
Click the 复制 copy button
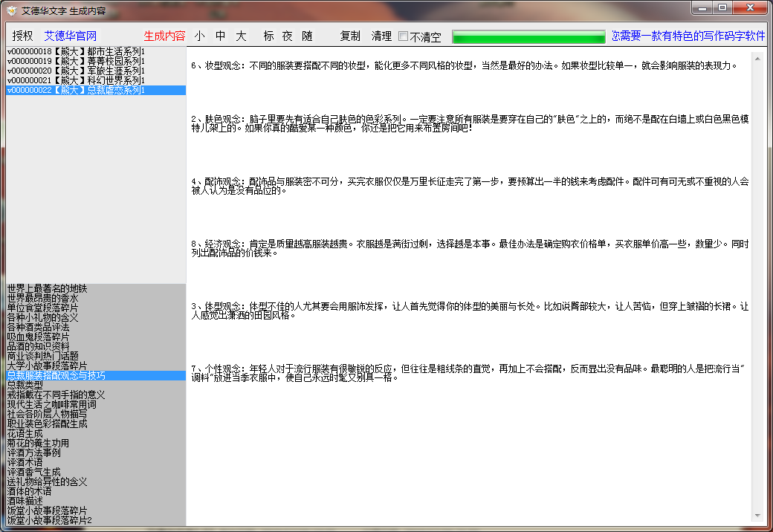tap(350, 36)
